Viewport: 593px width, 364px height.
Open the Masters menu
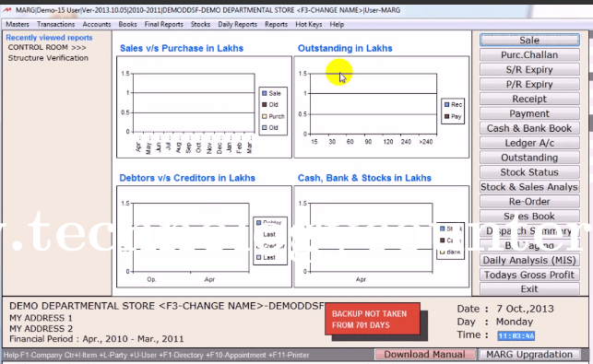point(18,24)
